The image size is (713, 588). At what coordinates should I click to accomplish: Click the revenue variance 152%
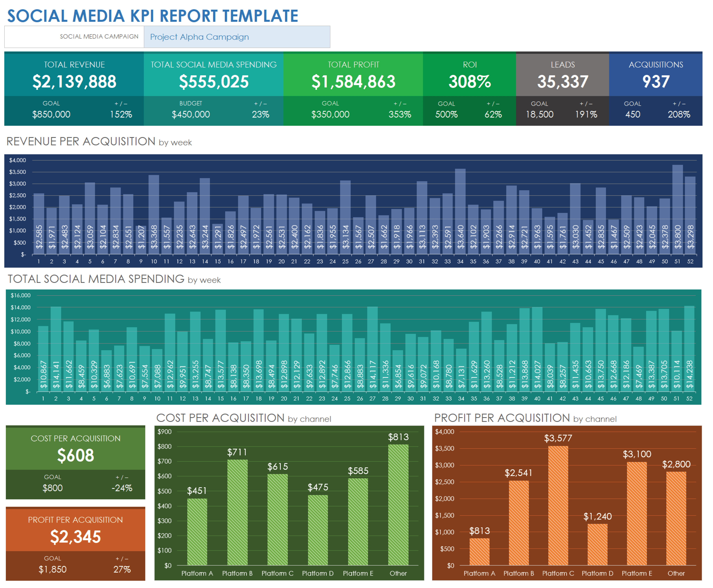121,115
